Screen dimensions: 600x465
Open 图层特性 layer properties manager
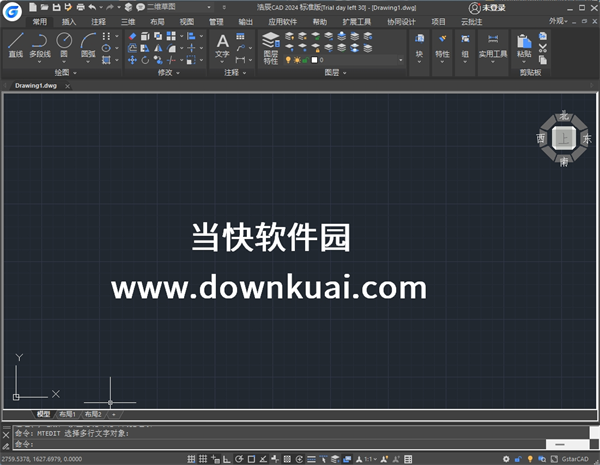pos(270,46)
